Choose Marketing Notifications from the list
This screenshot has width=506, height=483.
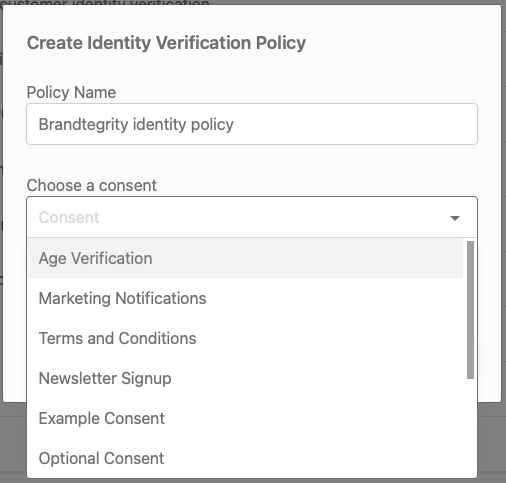245,298
